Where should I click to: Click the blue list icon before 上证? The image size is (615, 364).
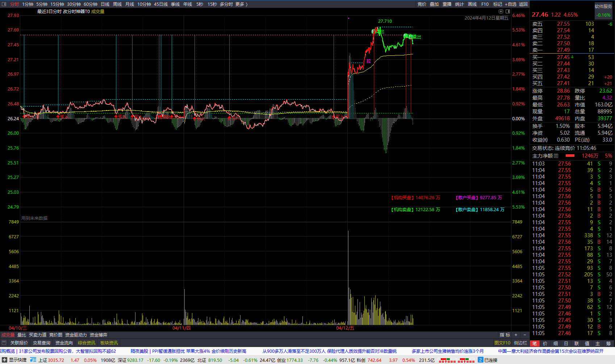[x=33, y=360]
